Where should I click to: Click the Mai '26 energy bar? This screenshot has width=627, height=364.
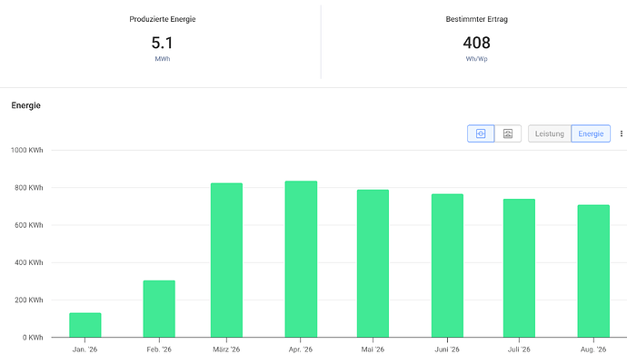click(373, 263)
